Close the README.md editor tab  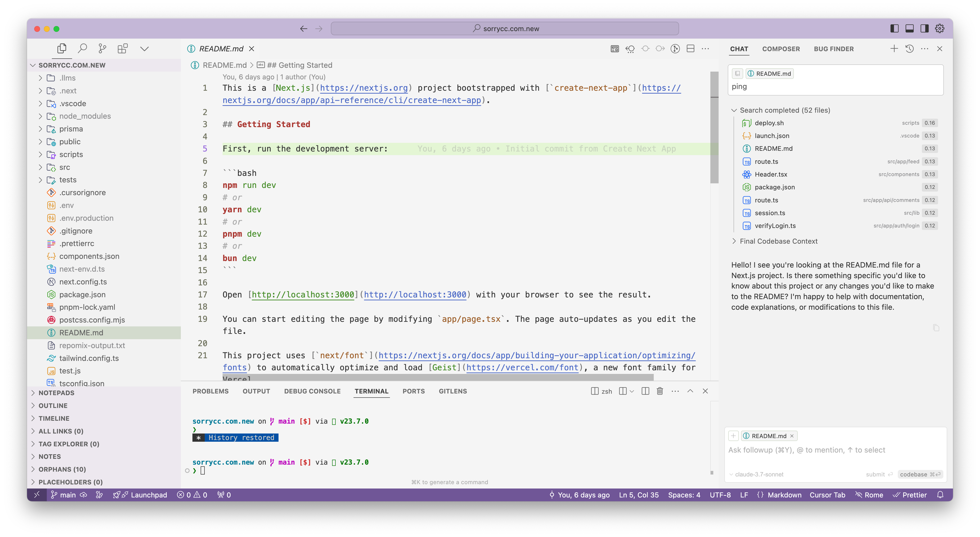click(252, 49)
